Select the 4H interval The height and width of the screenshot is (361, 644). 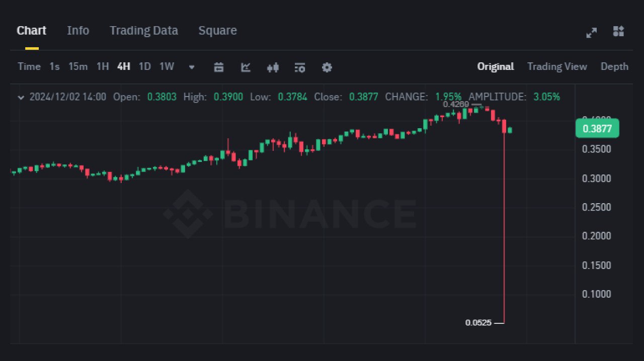coord(124,66)
